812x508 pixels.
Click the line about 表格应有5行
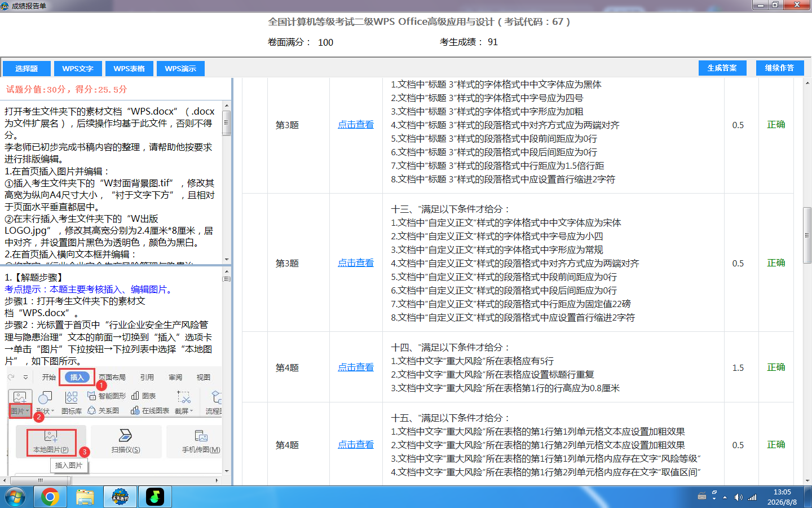[x=473, y=361]
